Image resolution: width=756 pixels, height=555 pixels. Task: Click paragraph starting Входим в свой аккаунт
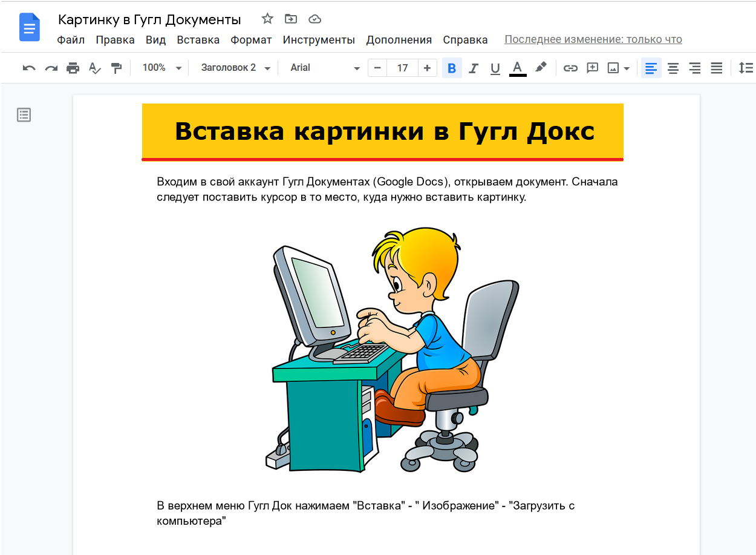pyautogui.click(x=387, y=189)
